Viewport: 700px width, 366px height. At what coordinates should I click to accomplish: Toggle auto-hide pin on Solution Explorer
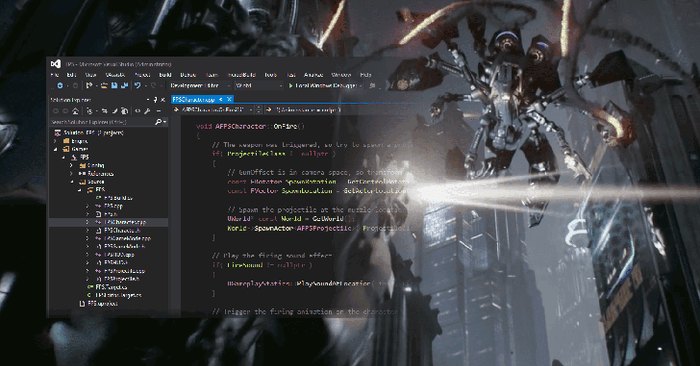click(155, 100)
